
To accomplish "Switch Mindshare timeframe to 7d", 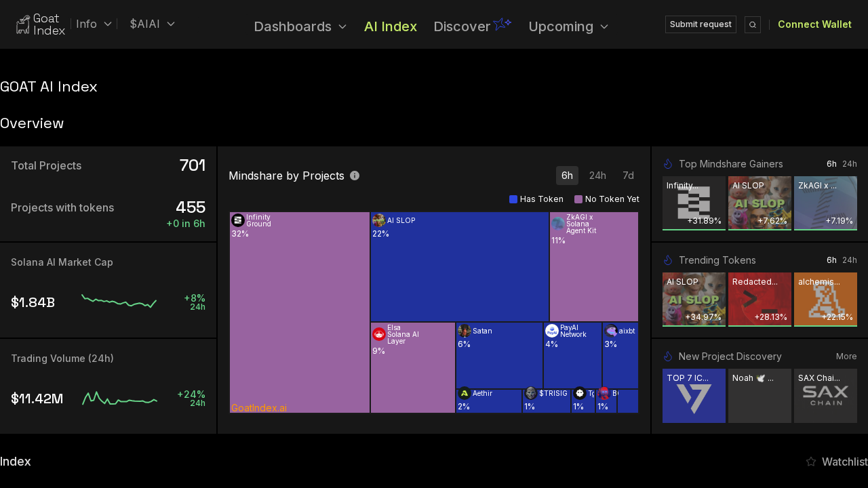I will coord(627,176).
